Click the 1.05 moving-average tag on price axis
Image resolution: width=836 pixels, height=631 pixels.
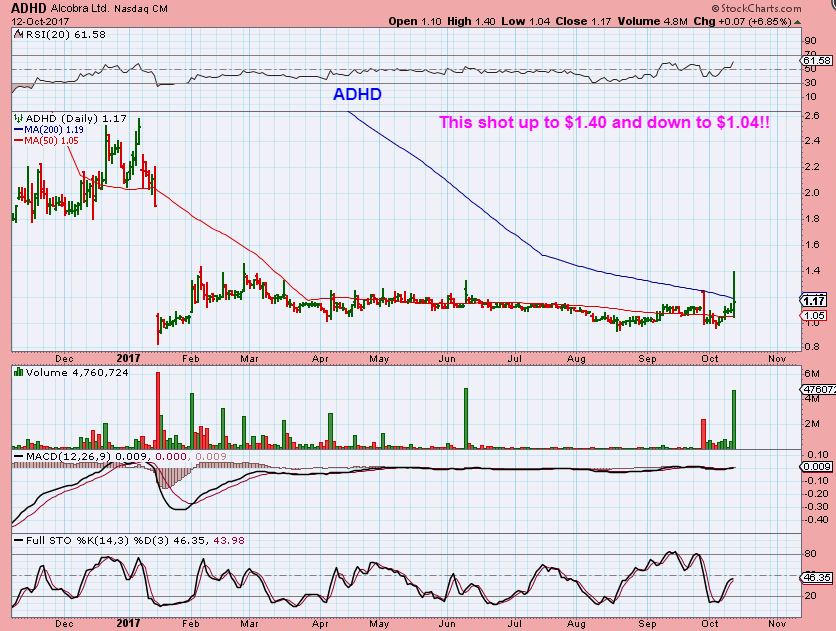(815, 316)
